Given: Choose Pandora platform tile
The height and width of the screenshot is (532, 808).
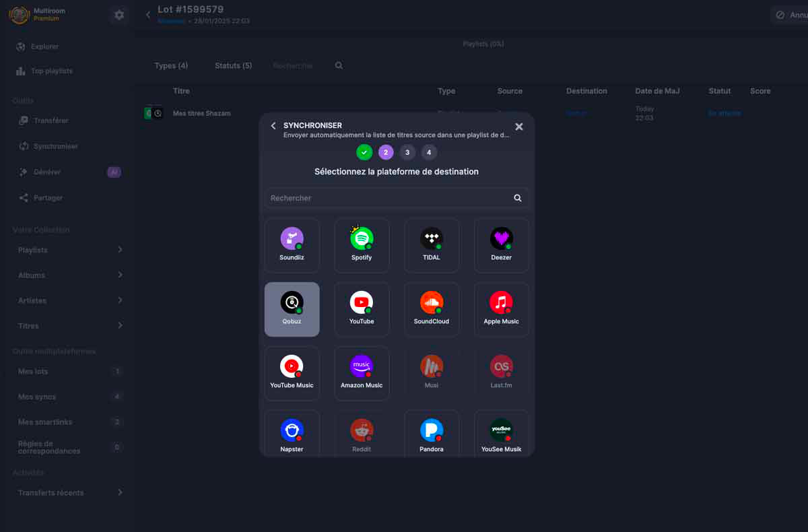Looking at the screenshot, I should point(432,434).
